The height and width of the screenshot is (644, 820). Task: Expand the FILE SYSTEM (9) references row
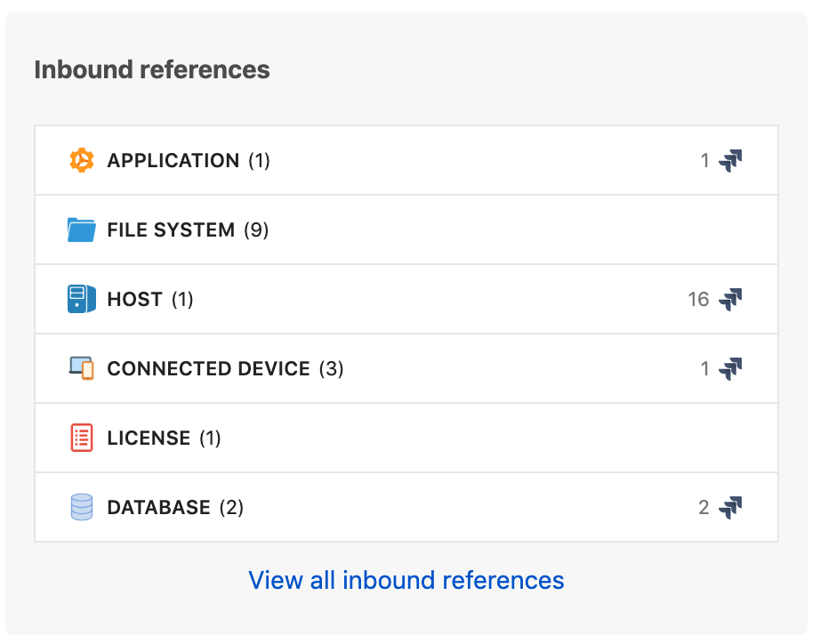(406, 229)
